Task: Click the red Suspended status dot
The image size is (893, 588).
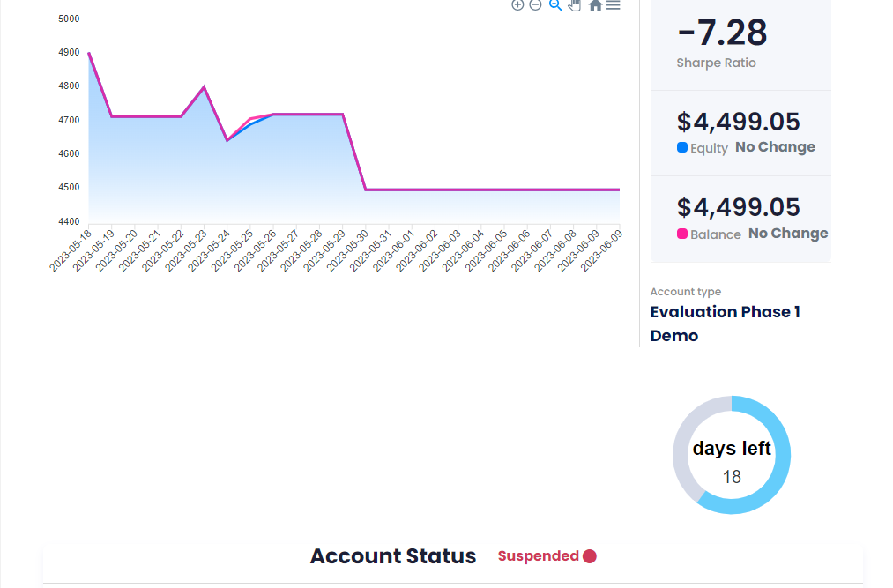Action: [590, 556]
